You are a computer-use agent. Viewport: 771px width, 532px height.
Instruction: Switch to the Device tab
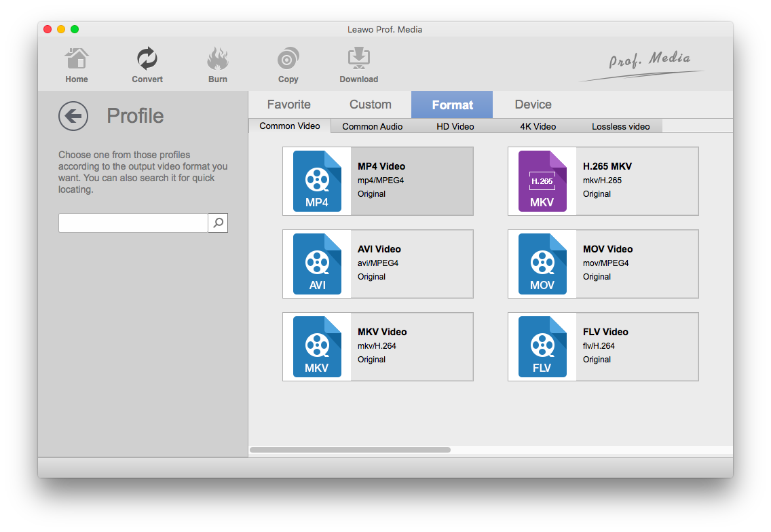coord(533,104)
